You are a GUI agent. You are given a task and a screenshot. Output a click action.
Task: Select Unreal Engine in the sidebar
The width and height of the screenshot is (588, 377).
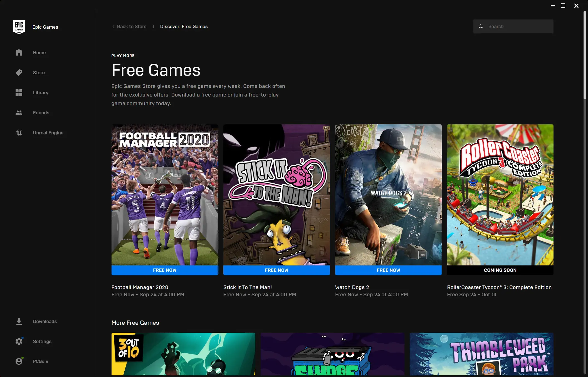click(x=48, y=133)
